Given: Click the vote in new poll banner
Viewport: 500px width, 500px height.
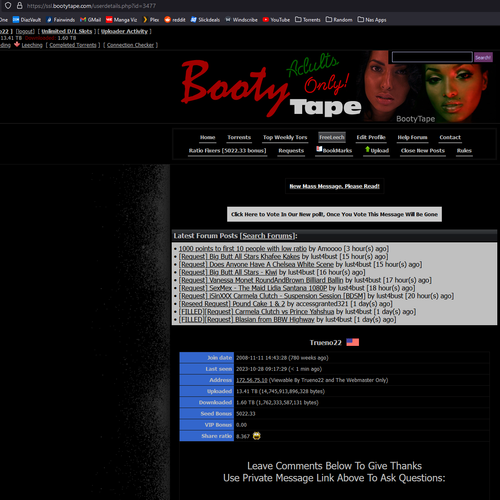Looking at the screenshot, I should (334, 214).
